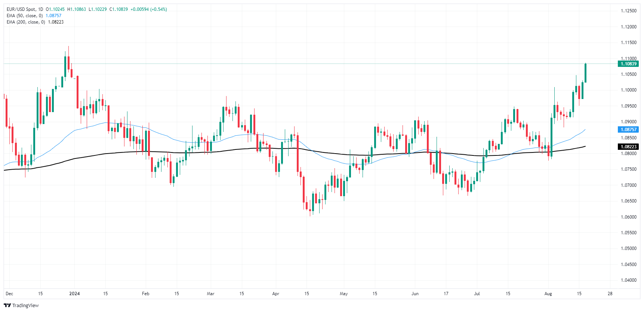This screenshot has width=644, height=312.
Task: Click the 28 date label on the time axis
Action: click(x=610, y=294)
